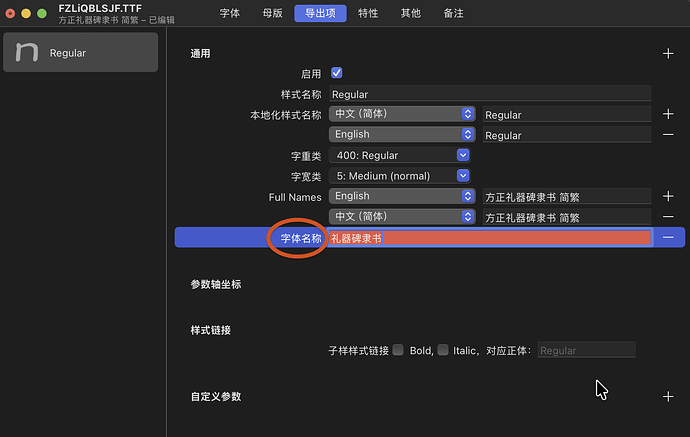Edit the English localized style name Regular field
Image resolution: width=690 pixels, height=437 pixels.
click(x=567, y=135)
